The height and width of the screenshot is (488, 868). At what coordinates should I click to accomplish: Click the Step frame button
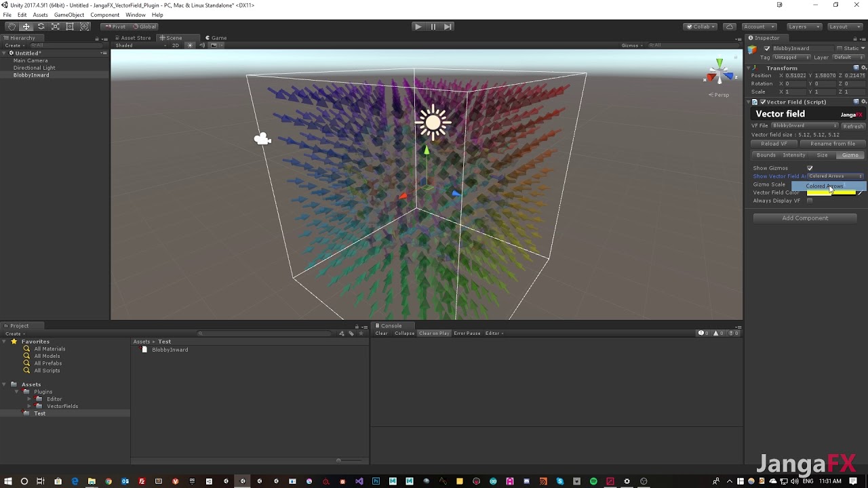[448, 26]
